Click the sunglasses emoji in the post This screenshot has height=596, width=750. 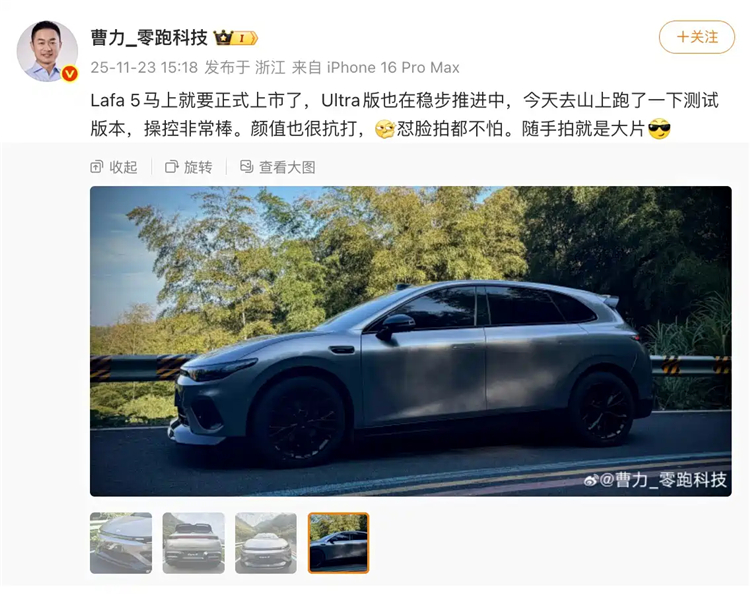(x=659, y=129)
